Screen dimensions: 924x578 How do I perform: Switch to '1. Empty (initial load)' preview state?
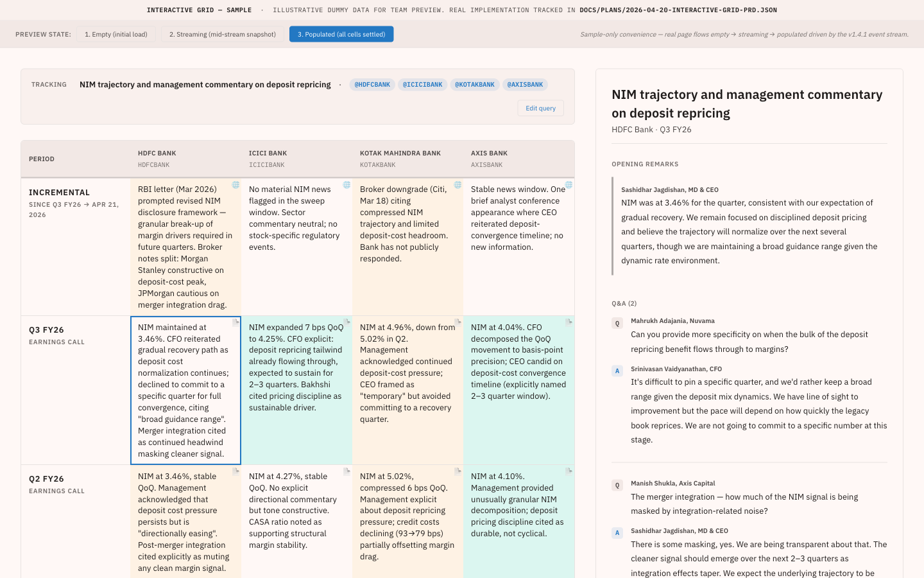[x=116, y=34]
